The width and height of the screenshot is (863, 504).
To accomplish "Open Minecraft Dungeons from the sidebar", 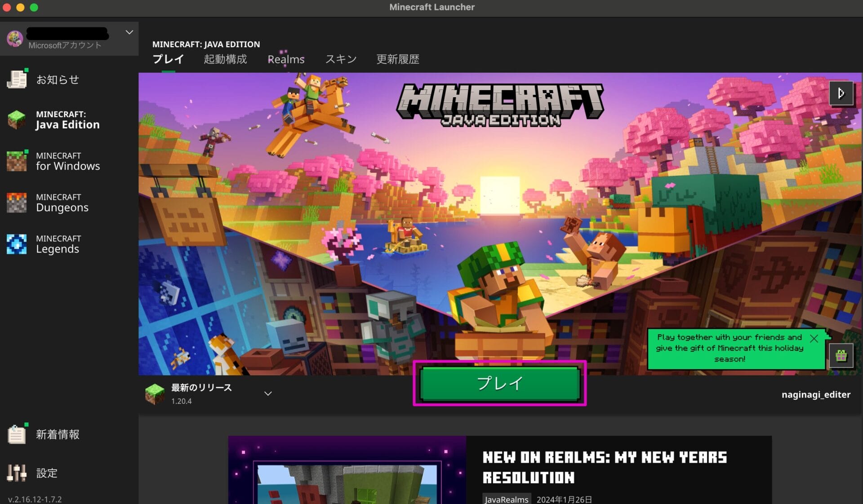I will 62,202.
